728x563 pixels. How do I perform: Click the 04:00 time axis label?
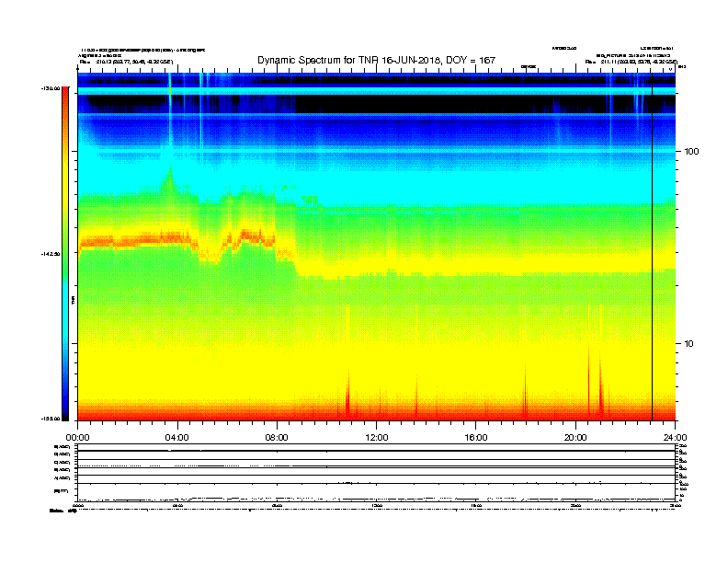[x=177, y=438]
